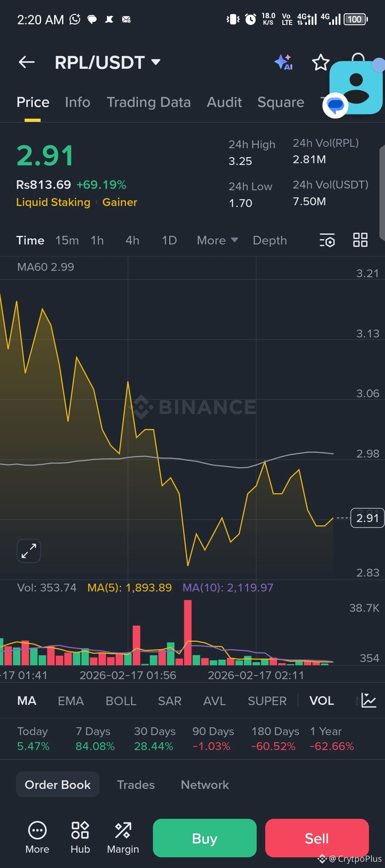Add RPL/USDT to favorites star
Viewport: 385px width, 868px height.
320,62
